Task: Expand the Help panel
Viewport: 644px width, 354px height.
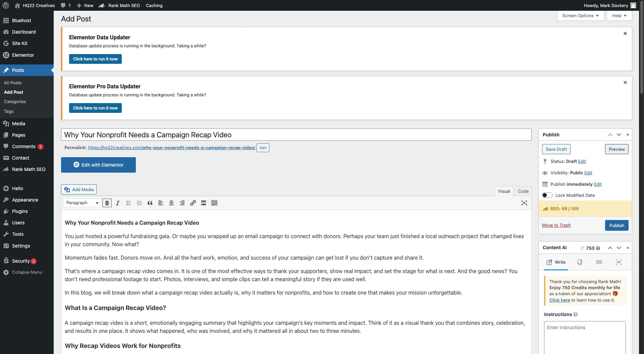Action: click(x=619, y=16)
